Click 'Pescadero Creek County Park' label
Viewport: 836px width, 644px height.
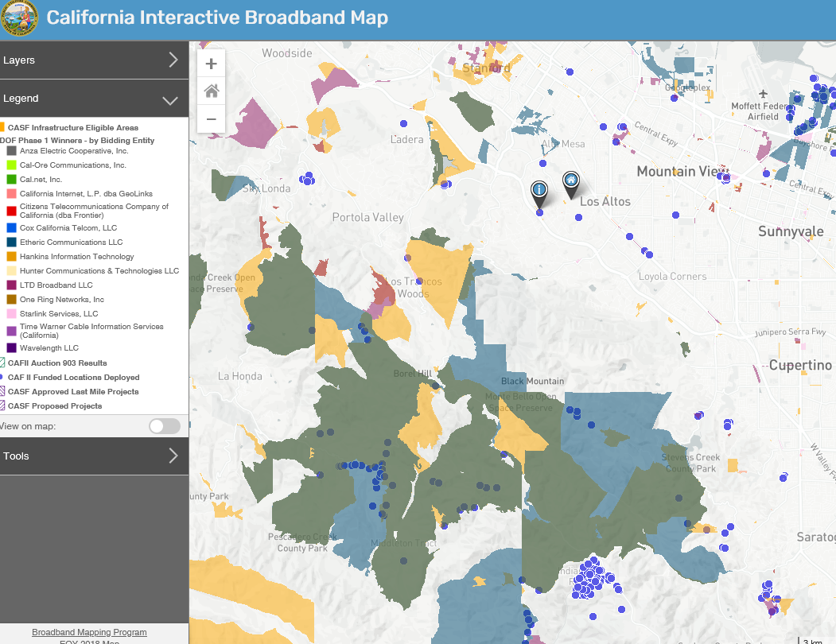302,542
